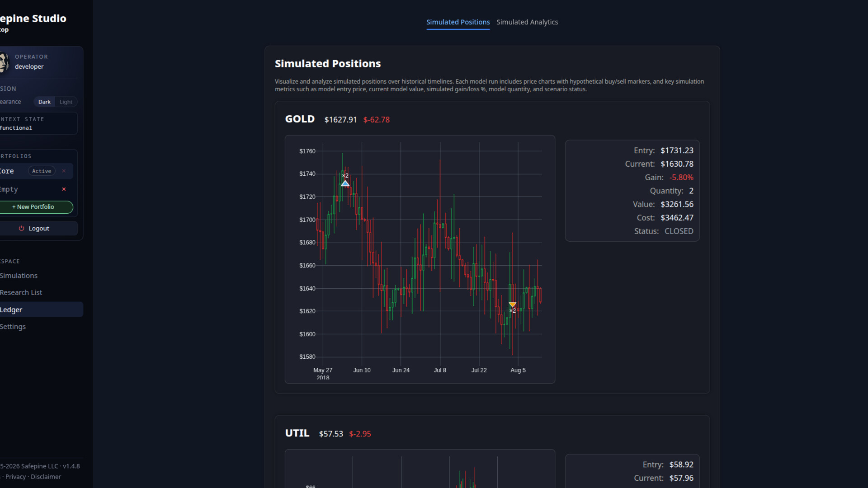Open Simulations in the sidebar
Image resolution: width=868 pixels, height=488 pixels.
click(x=19, y=276)
